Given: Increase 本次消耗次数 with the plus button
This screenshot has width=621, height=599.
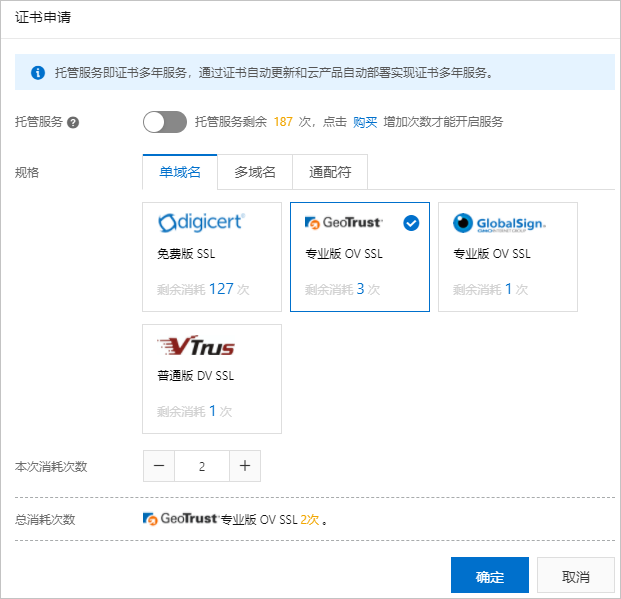Looking at the screenshot, I should pos(245,466).
